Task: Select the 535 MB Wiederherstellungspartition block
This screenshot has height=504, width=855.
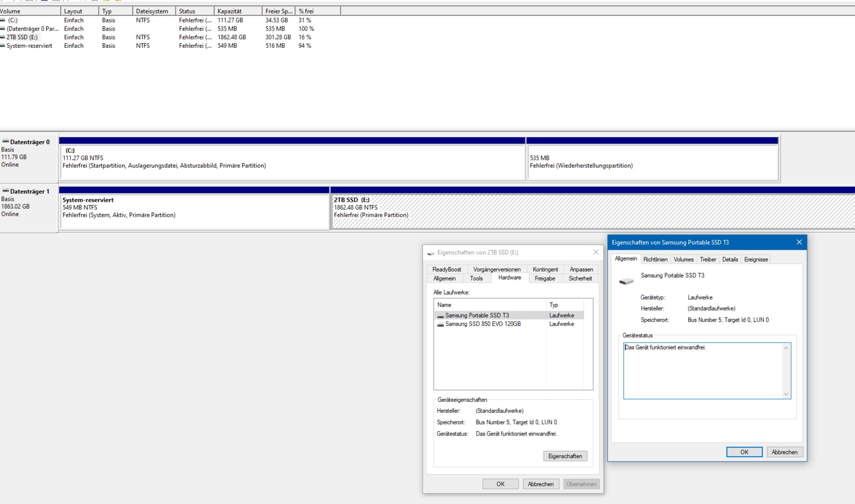Action: point(652,162)
